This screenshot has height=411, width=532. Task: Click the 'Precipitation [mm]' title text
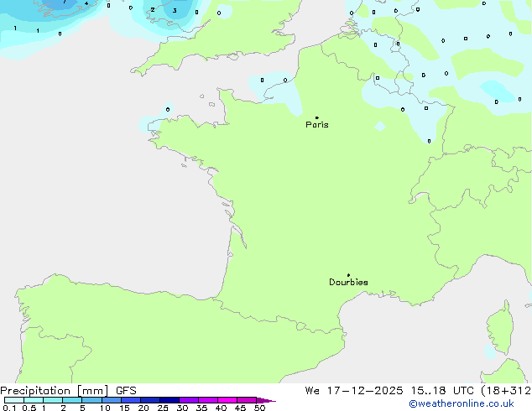click(54, 391)
